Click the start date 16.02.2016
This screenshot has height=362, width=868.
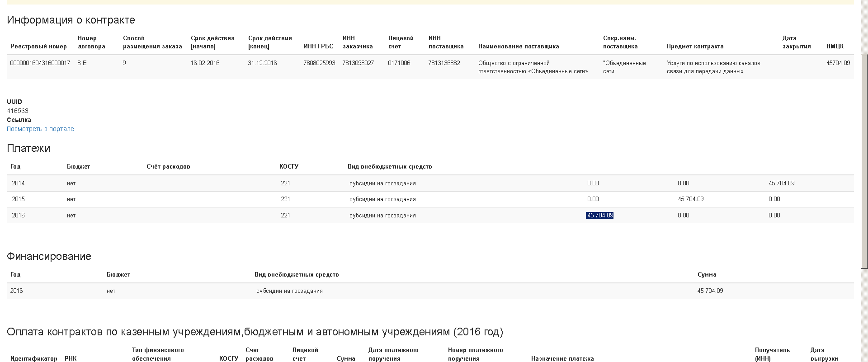(205, 63)
